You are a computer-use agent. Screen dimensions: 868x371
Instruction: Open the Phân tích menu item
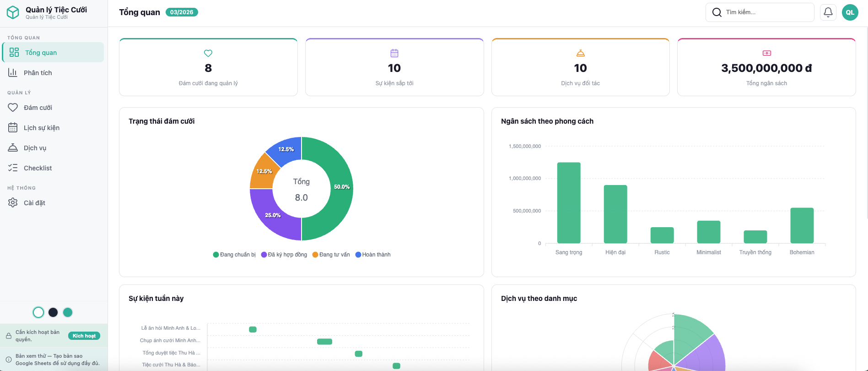38,73
